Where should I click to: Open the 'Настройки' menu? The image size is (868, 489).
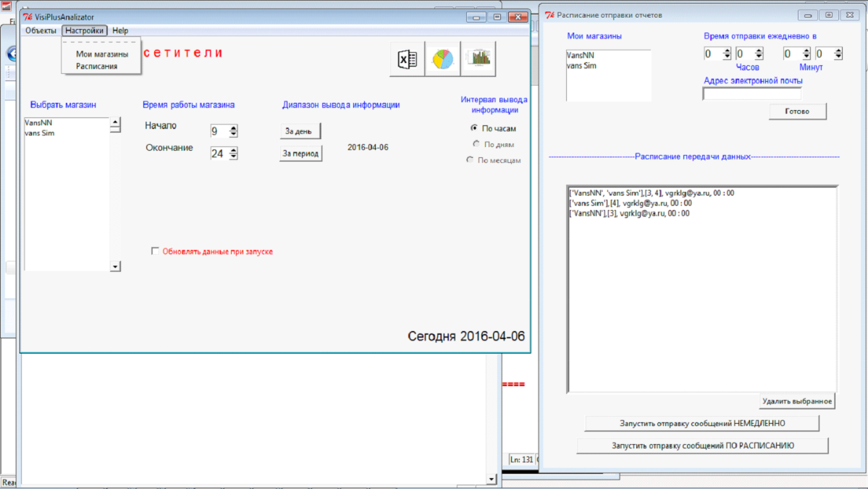[x=85, y=30]
